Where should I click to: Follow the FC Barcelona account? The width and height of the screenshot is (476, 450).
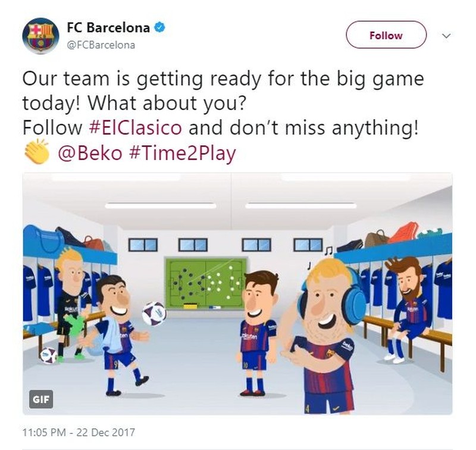click(x=386, y=35)
